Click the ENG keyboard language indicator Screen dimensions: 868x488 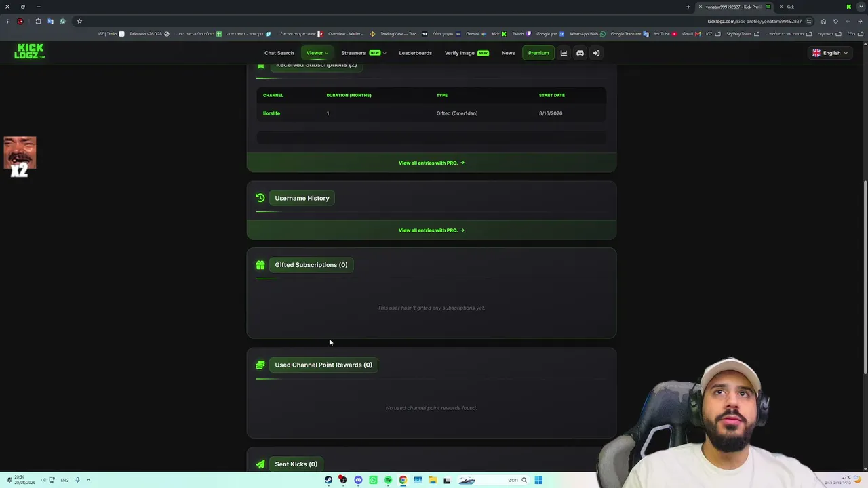coord(64,480)
